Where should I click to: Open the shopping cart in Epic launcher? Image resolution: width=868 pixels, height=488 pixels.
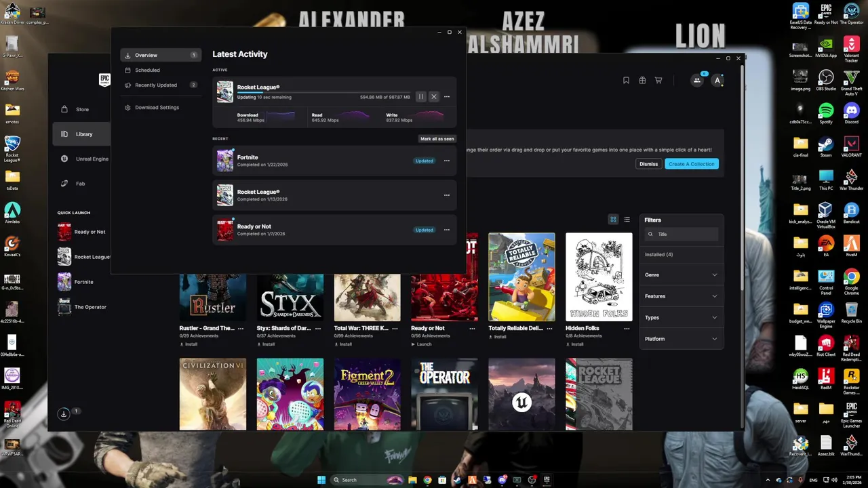tap(658, 80)
